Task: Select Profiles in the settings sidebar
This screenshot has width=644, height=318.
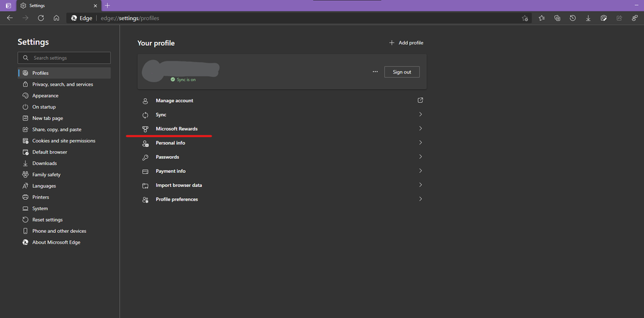Action: (x=65, y=73)
